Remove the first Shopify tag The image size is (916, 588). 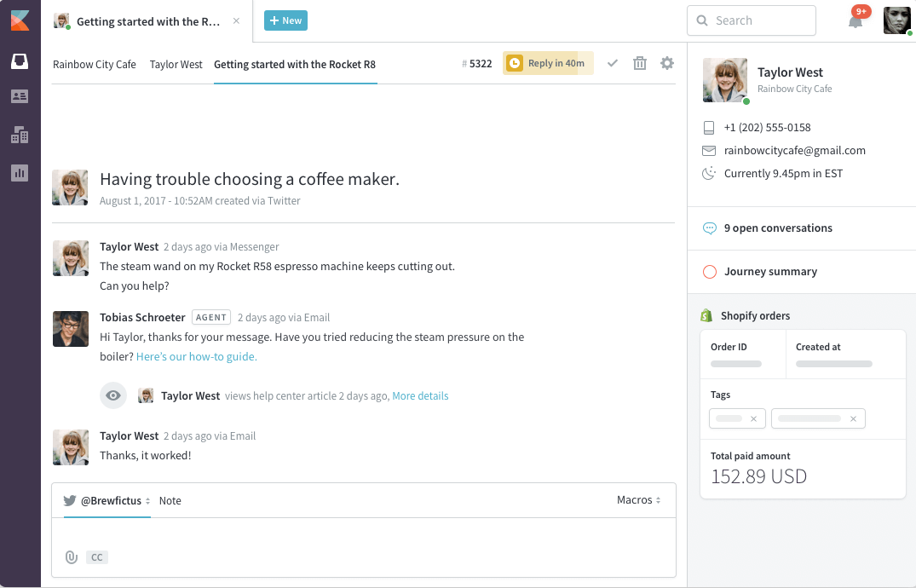753,418
